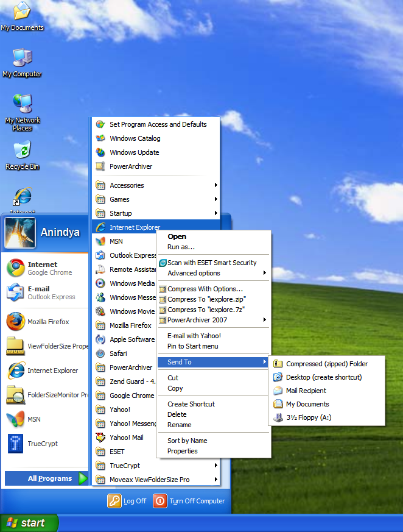Select Compress To "iexplore.7z"

point(214,310)
